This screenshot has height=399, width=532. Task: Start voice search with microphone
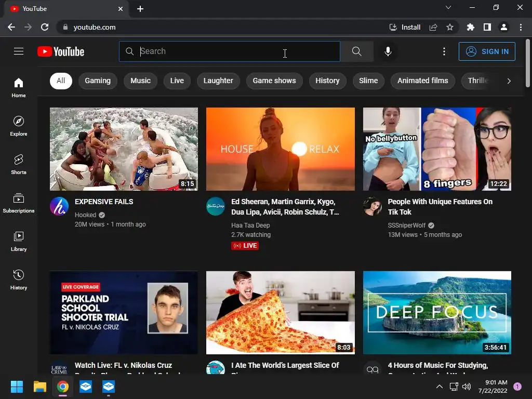pos(388,51)
